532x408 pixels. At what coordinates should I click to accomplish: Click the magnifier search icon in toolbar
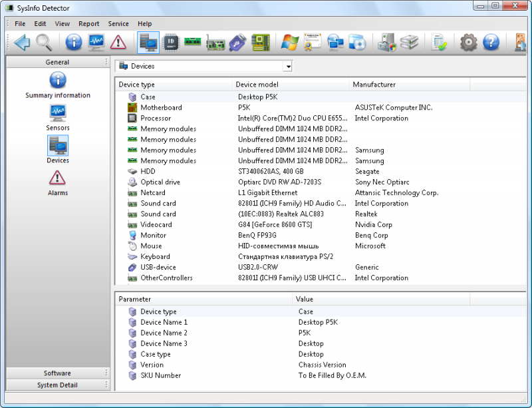[x=44, y=43]
